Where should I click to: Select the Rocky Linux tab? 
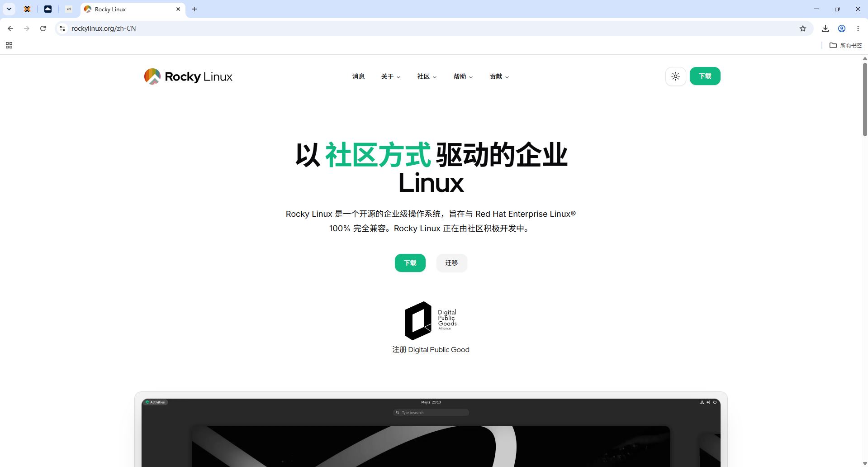(x=133, y=9)
